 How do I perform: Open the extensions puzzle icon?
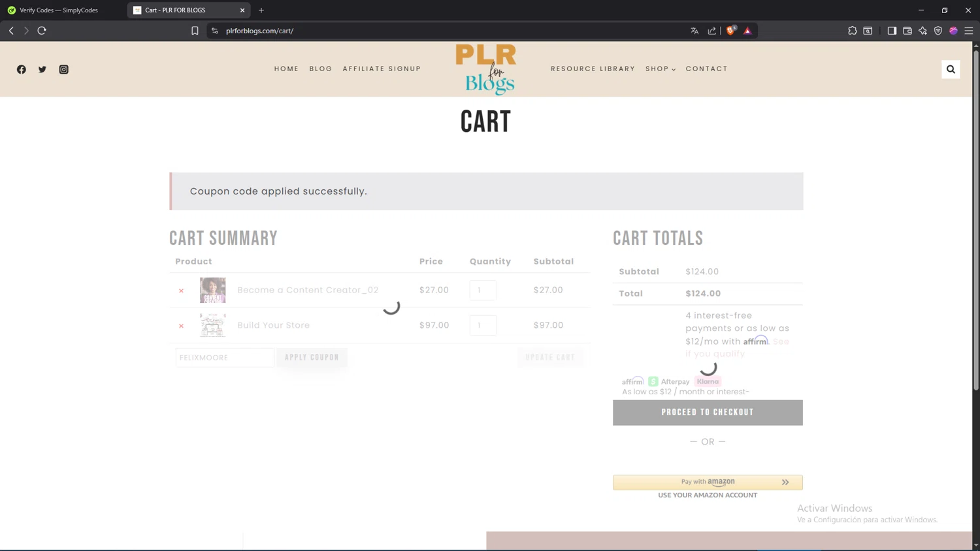[x=853, y=31]
